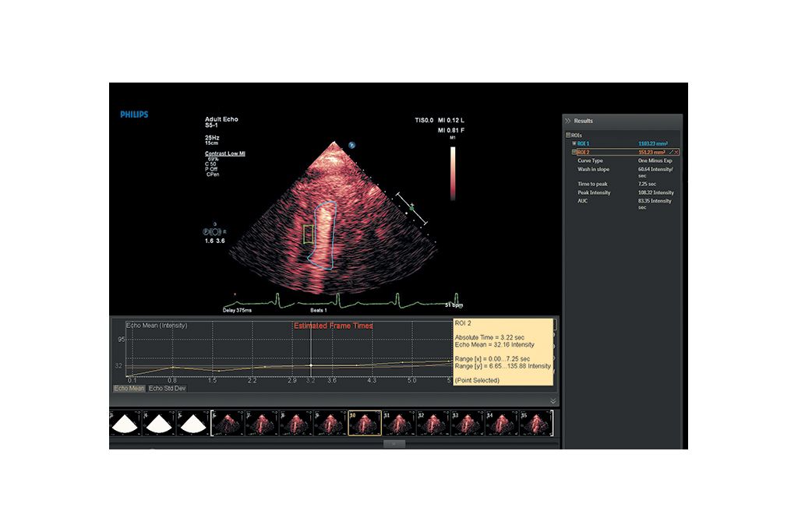Screen dimensions: 798x532
Task: Open frame thumbnail 12
Action: [433, 423]
